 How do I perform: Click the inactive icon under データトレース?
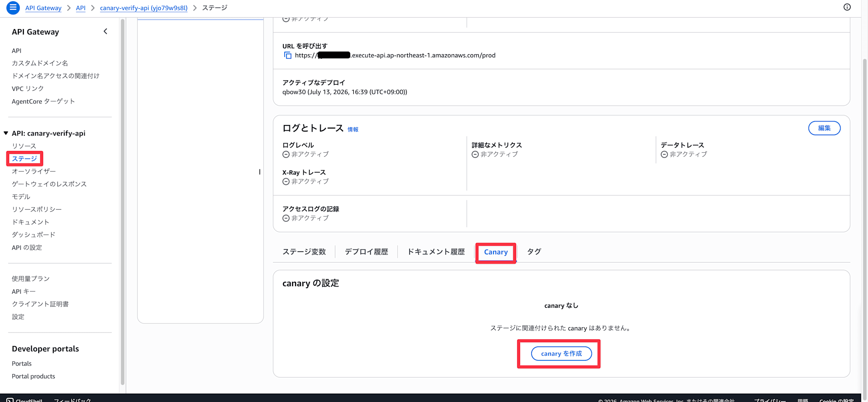(664, 155)
